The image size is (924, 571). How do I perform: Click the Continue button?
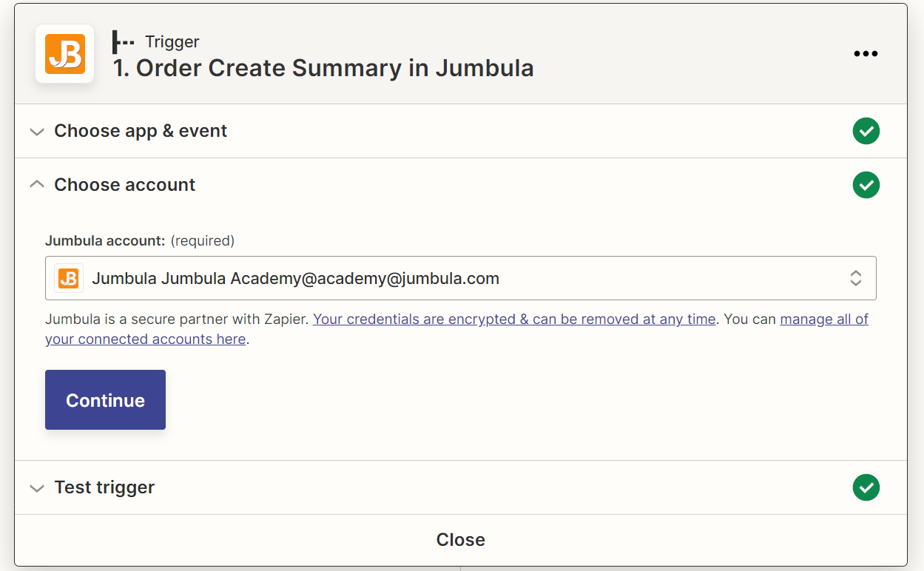[x=105, y=400]
